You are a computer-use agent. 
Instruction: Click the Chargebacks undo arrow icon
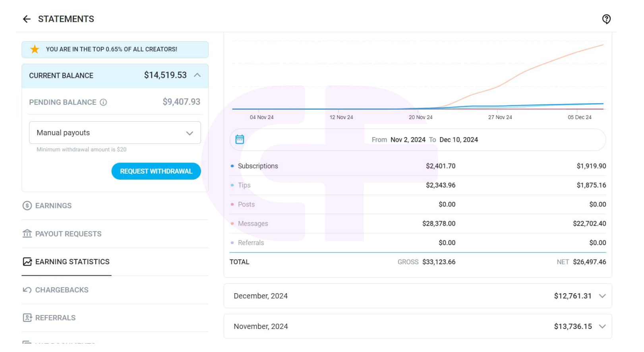point(27,290)
